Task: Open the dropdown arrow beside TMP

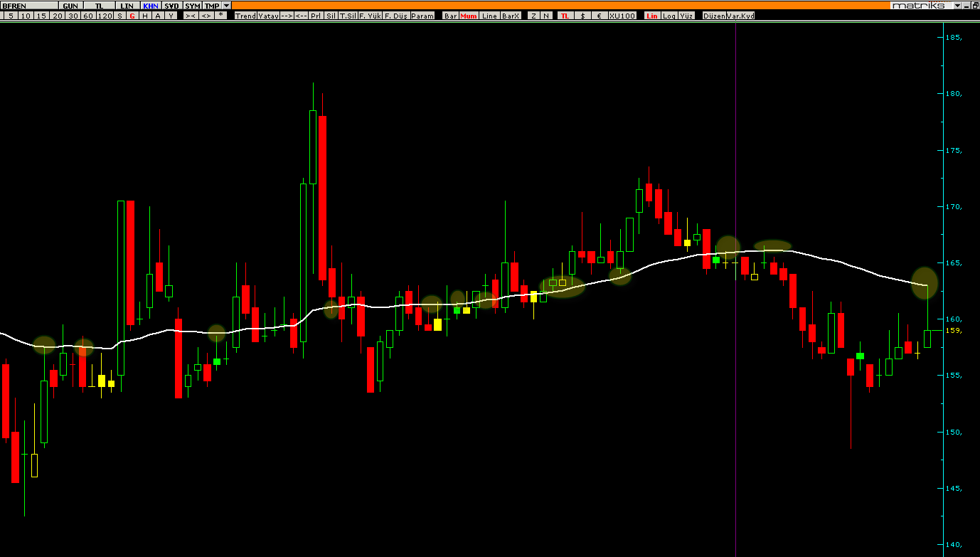Action: tap(227, 6)
